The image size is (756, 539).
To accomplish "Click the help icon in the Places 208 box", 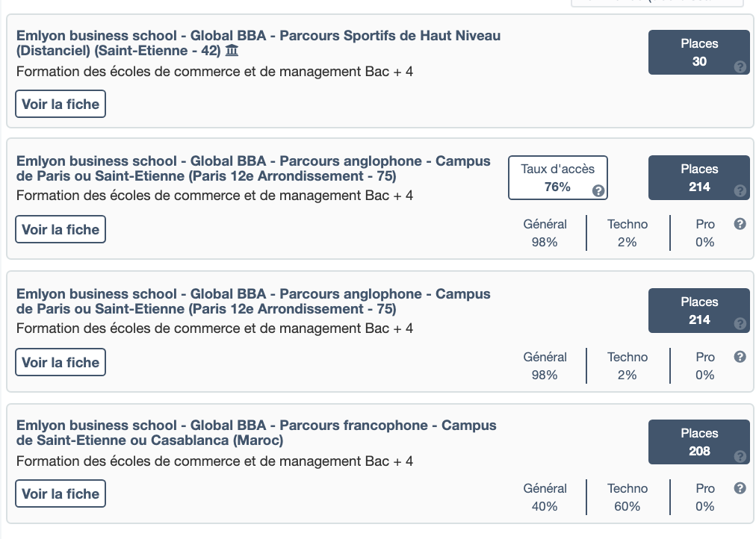I will pyautogui.click(x=740, y=456).
